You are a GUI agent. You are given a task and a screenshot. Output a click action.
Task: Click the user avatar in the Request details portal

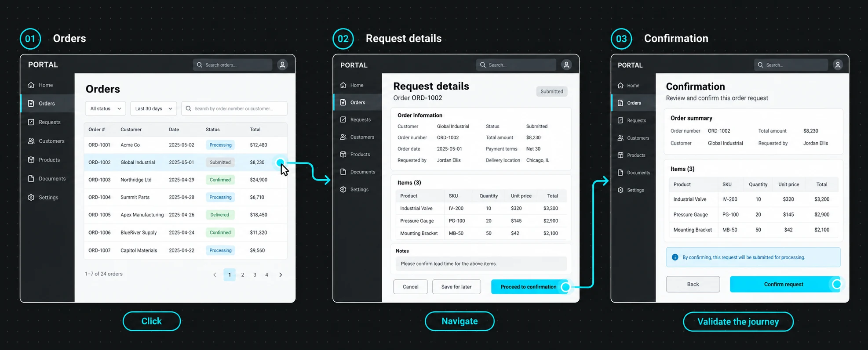tap(566, 65)
